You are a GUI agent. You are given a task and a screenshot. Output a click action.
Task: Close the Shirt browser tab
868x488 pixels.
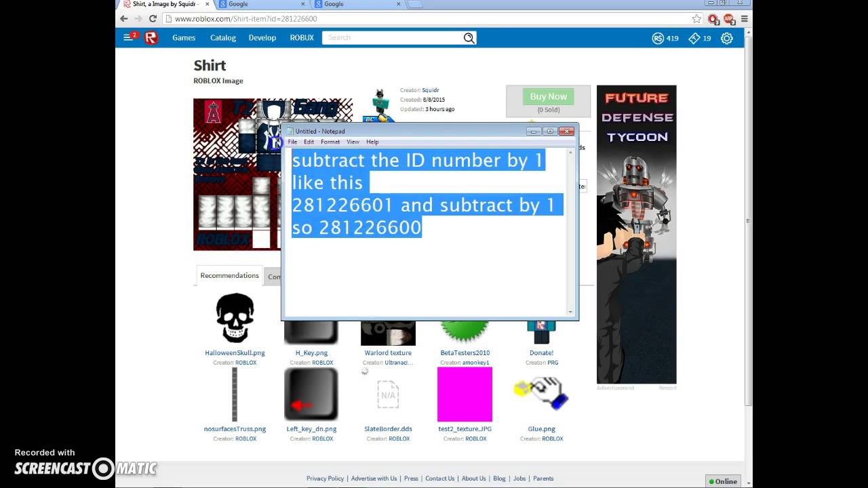click(208, 4)
